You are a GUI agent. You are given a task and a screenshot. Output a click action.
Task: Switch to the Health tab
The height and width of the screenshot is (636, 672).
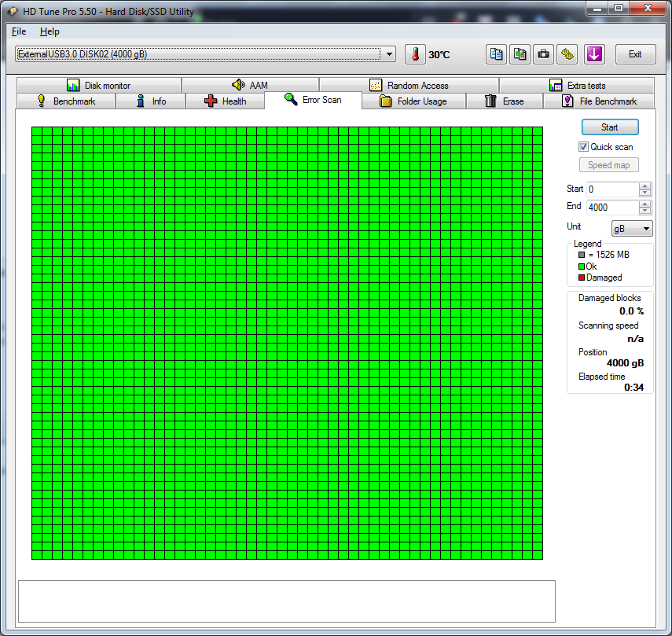click(x=226, y=101)
